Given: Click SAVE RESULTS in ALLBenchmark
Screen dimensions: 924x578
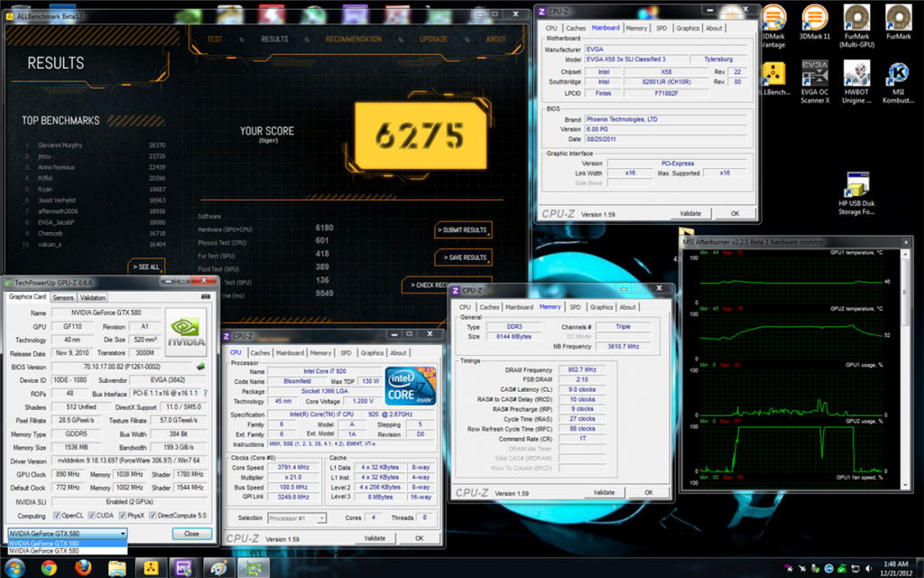Looking at the screenshot, I should [464, 257].
